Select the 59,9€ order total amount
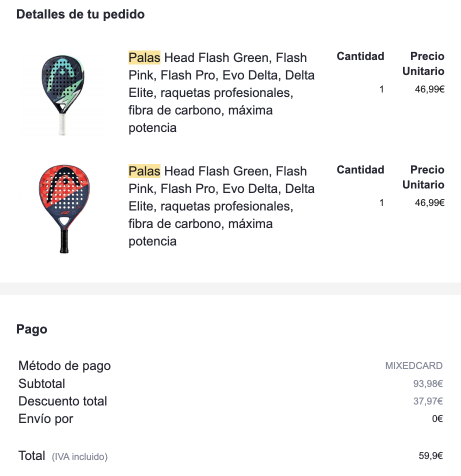 click(x=430, y=456)
